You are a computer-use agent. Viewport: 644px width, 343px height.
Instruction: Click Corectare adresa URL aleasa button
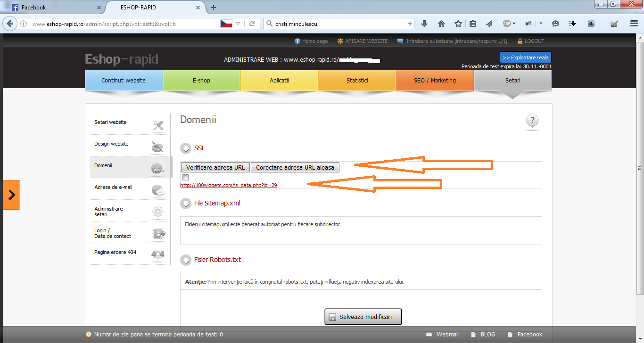pos(295,167)
